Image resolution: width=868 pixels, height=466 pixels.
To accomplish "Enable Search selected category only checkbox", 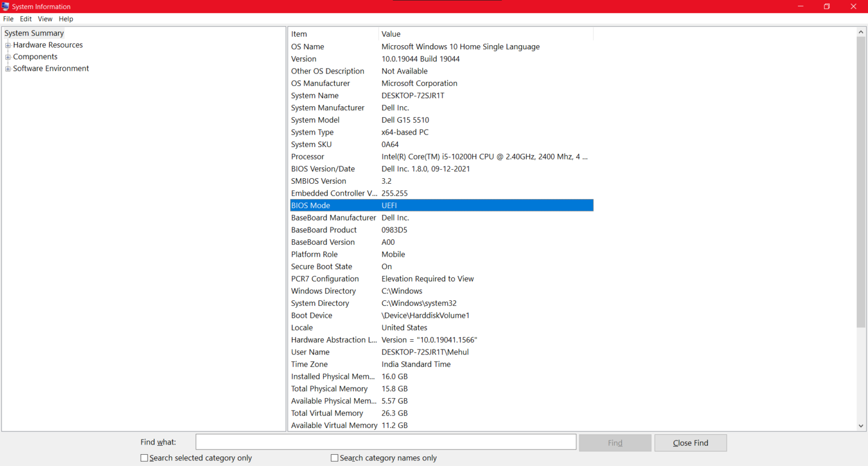I will click(x=144, y=458).
